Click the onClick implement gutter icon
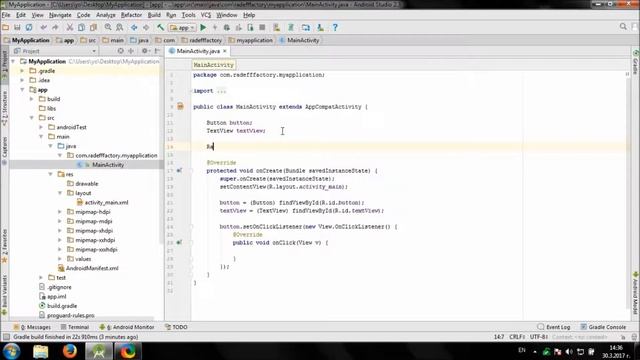 coord(179,242)
